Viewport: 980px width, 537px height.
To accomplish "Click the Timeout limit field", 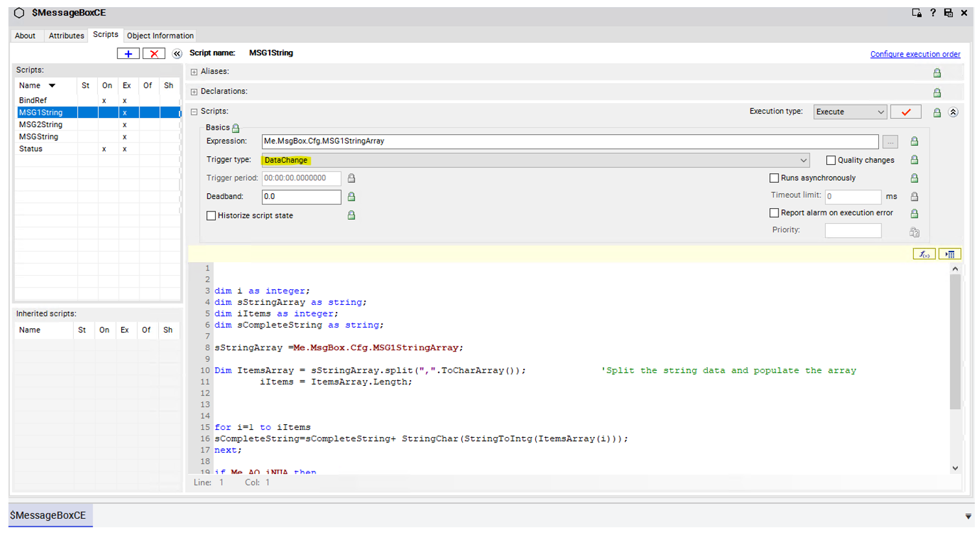I will point(853,197).
